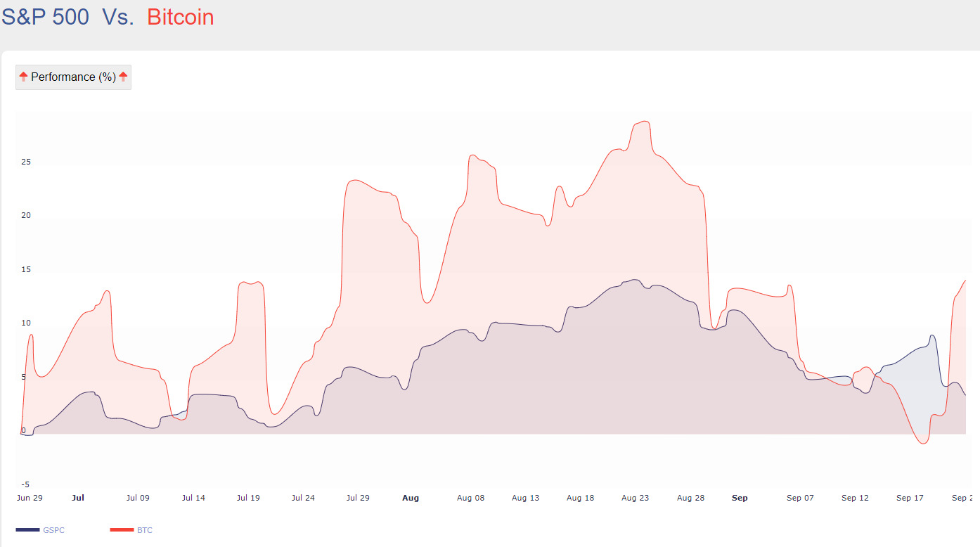
Task: Click the "Aug 18" x-axis label
Action: [x=580, y=498]
